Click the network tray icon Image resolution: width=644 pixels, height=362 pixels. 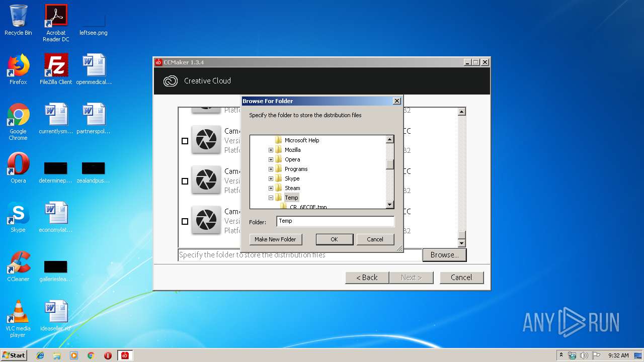[x=572, y=355]
